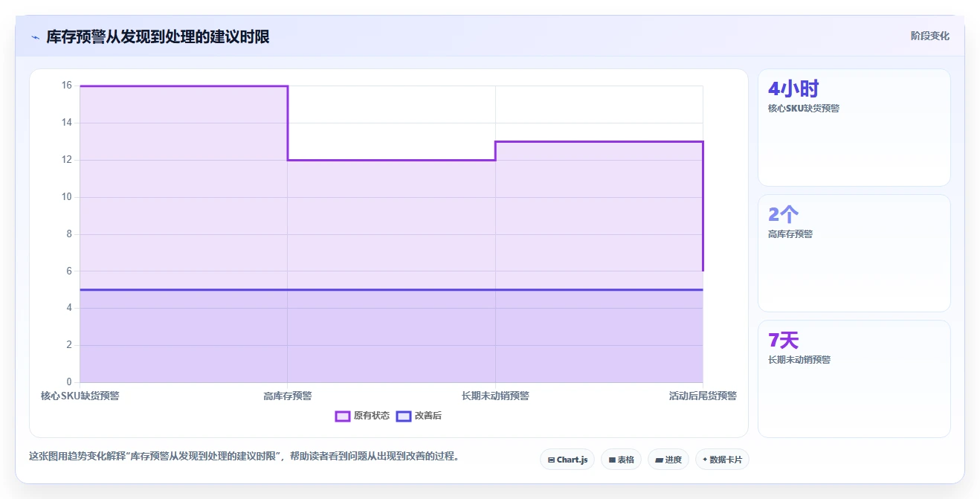This screenshot has height=499, width=980.
Task: Click the 2个 value text
Action: click(x=784, y=215)
